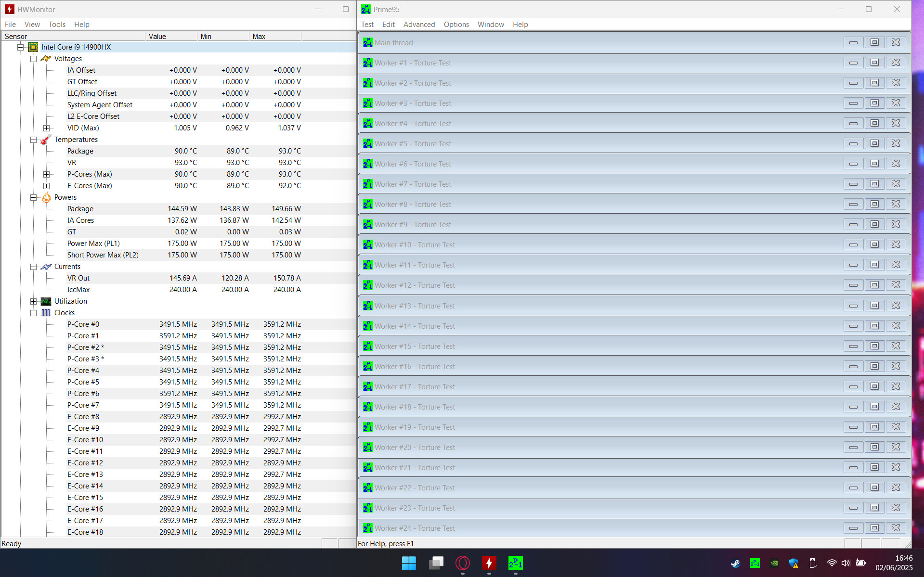This screenshot has height=577, width=924.
Task: Click the Worker #1 Torture Test icon
Action: pos(368,63)
